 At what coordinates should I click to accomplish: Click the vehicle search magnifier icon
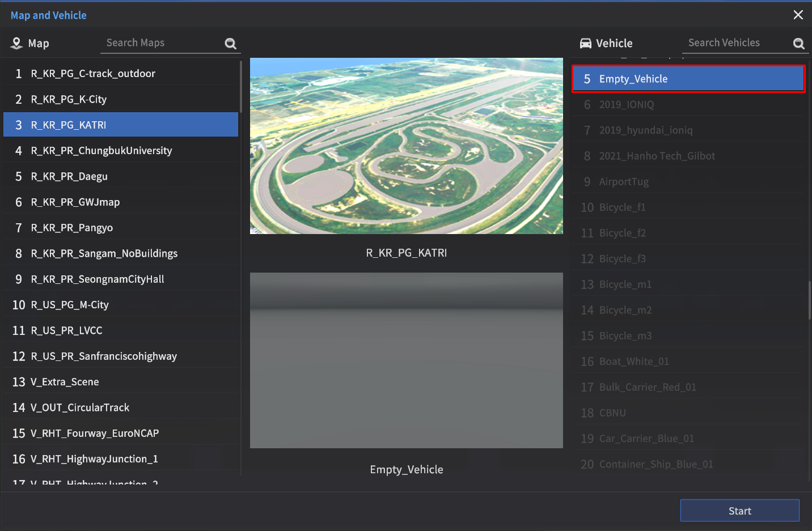[x=798, y=44]
